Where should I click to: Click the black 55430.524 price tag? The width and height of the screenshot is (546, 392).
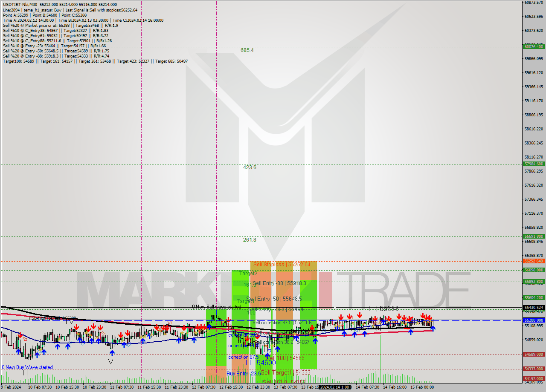tap(533, 308)
